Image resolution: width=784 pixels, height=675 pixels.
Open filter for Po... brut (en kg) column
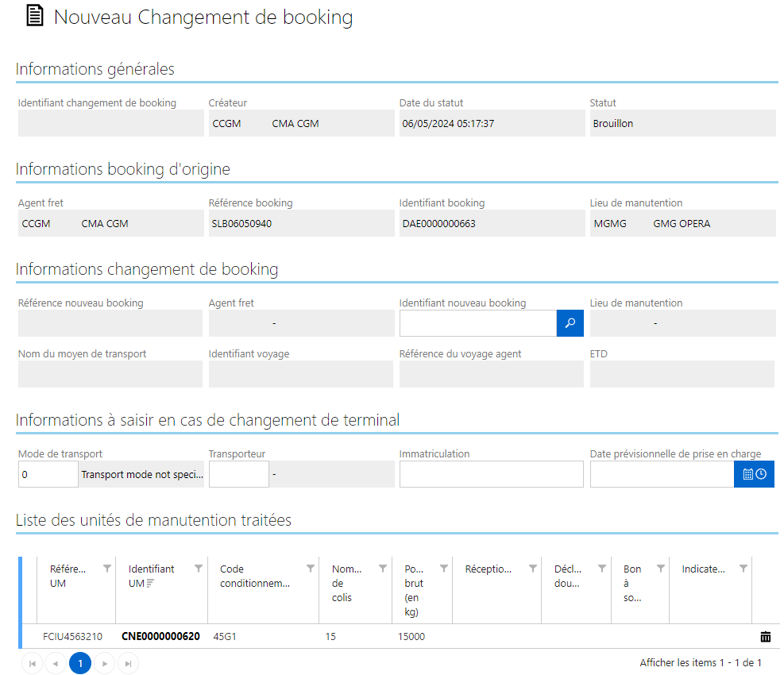pyautogui.click(x=443, y=569)
